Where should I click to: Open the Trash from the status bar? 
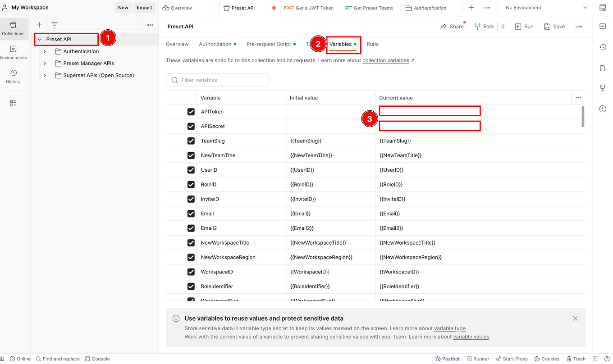(x=576, y=359)
